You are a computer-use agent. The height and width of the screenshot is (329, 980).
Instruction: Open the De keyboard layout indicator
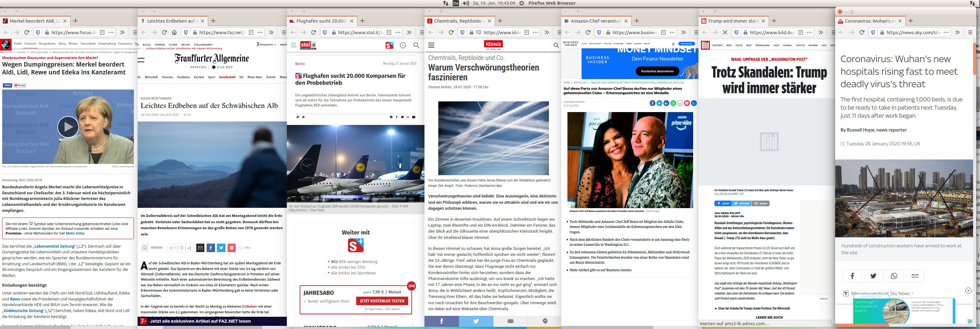tap(456, 3)
